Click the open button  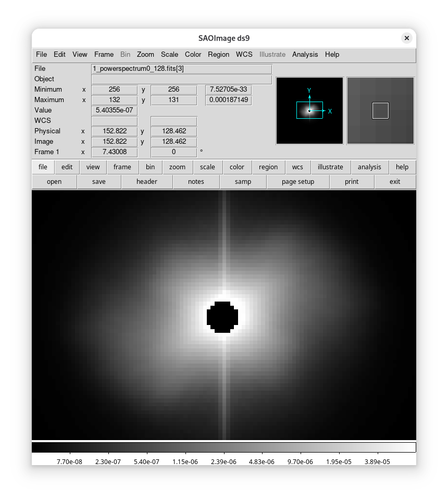coord(54,182)
